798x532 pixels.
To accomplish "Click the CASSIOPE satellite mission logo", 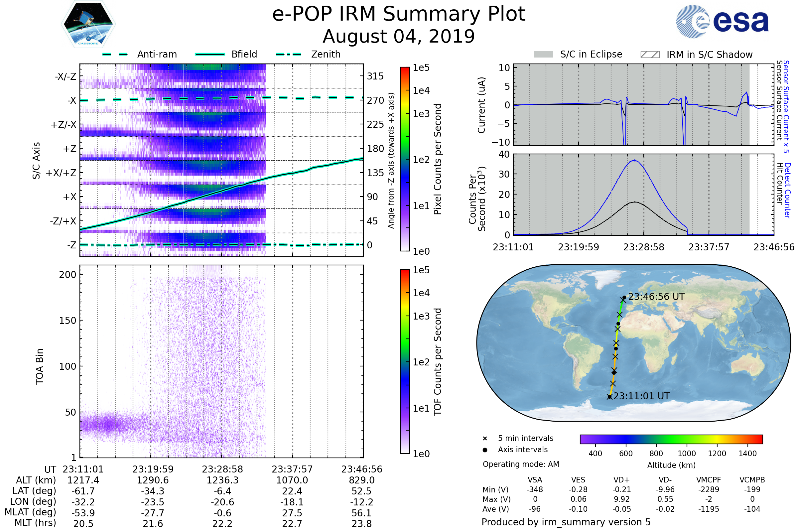I will tap(88, 24).
